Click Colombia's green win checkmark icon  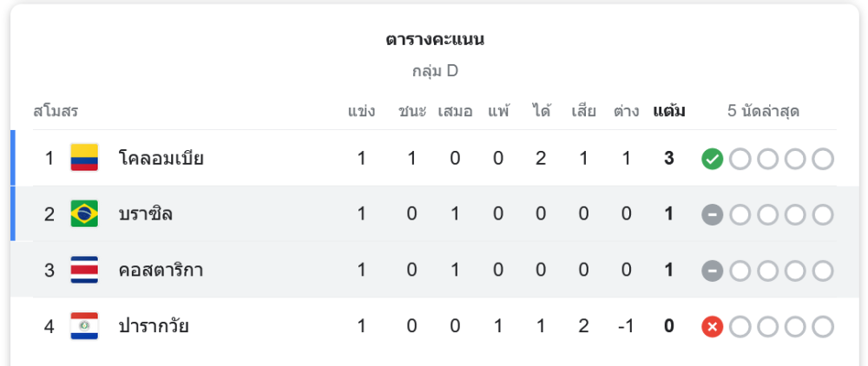click(712, 159)
